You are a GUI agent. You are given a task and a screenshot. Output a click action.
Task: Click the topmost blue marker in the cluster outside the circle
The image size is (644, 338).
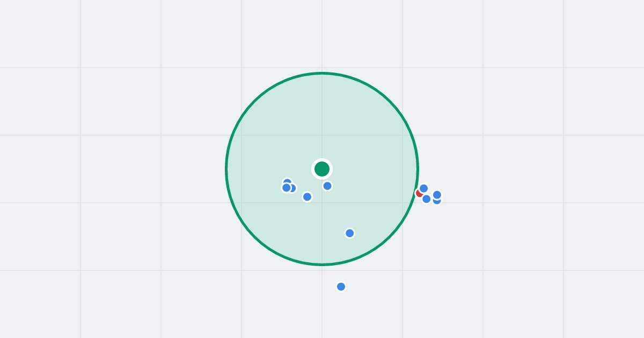tap(423, 188)
